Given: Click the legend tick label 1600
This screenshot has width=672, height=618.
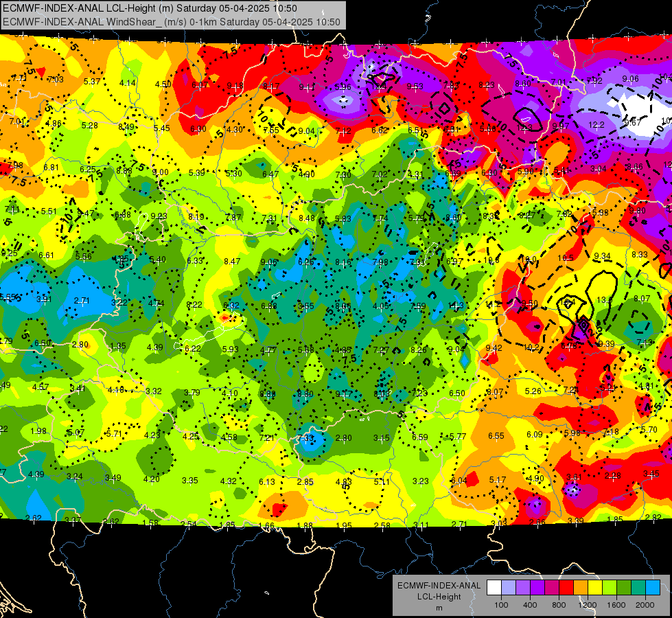Looking at the screenshot, I should pos(616,605).
